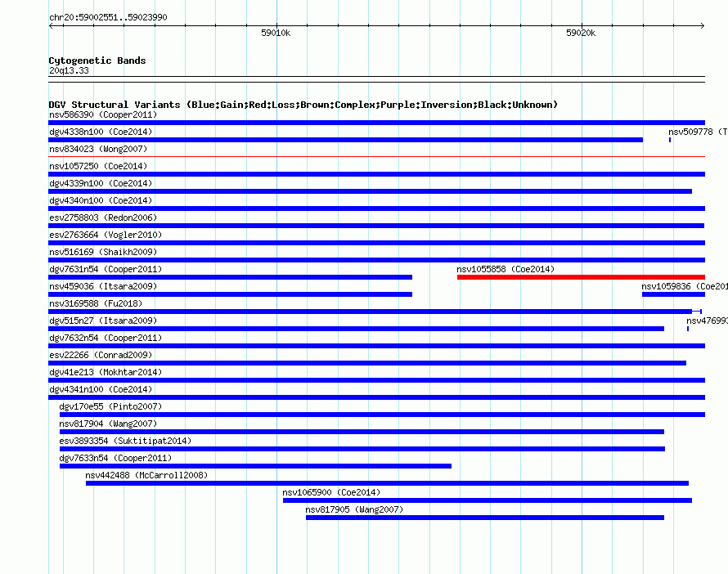Click the chr20:59002551..59023990 coordinates text
This screenshot has width=728, height=574.
click(x=108, y=17)
